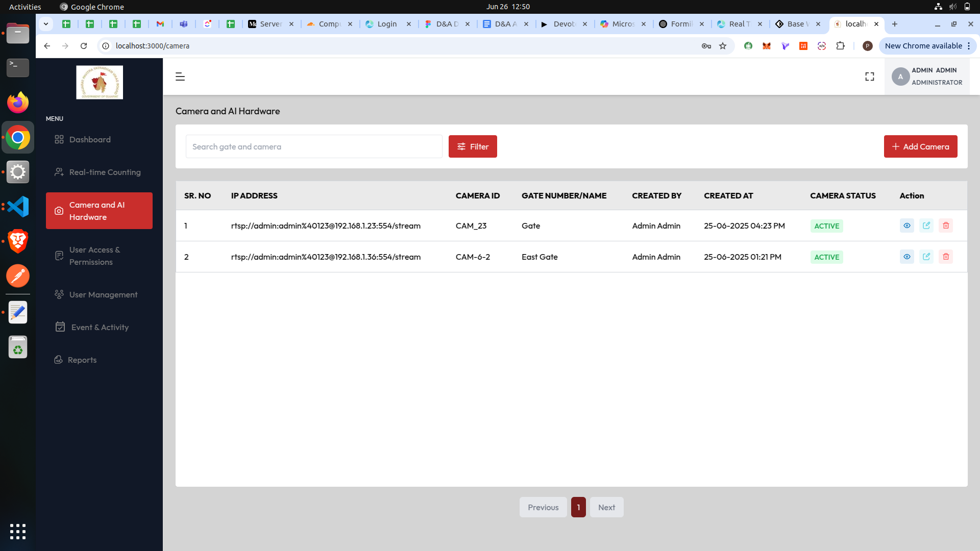Delete the CAM-6-2 East Gate camera
This screenshot has width=980, height=551.
pos(946,257)
